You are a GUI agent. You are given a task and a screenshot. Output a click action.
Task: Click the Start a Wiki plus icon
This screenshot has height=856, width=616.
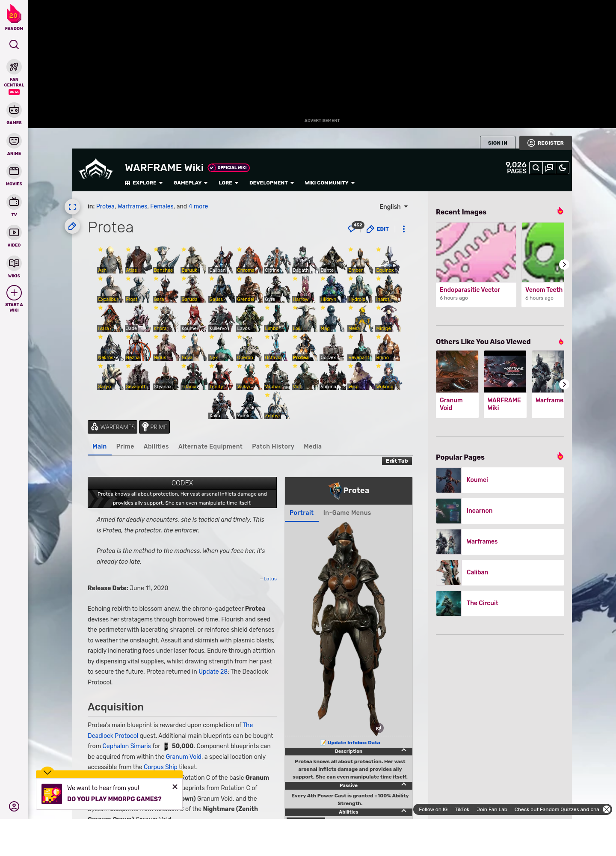point(14,293)
